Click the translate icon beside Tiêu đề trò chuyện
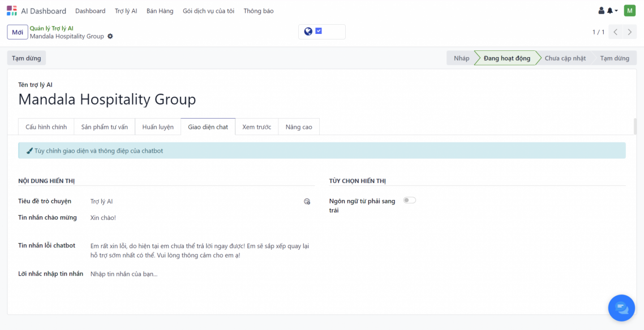The width and height of the screenshot is (644, 330). click(307, 201)
